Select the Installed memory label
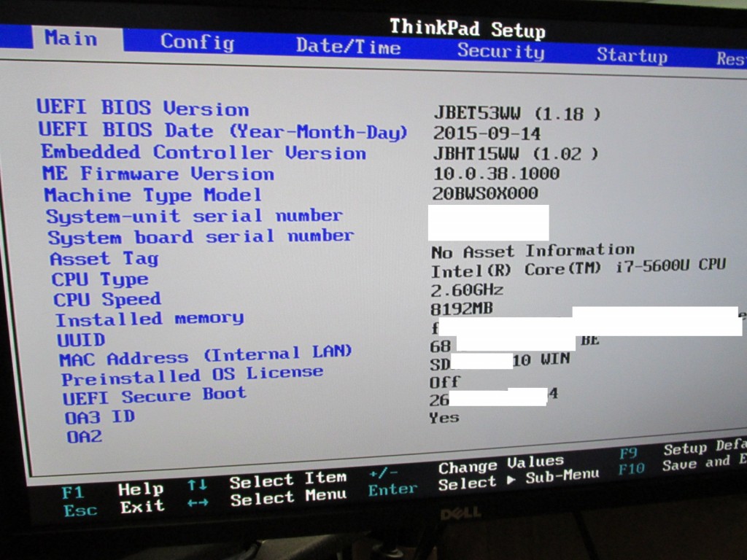 150,319
